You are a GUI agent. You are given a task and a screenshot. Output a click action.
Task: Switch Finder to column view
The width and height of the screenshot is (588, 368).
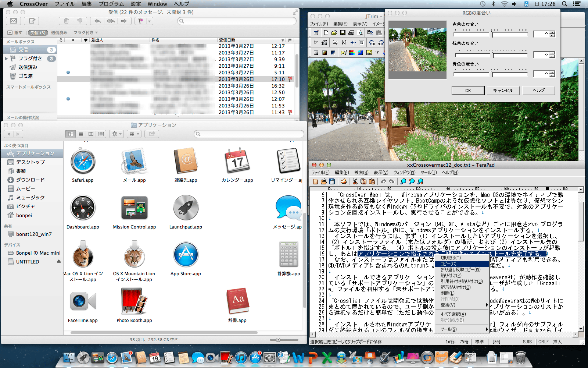91,134
